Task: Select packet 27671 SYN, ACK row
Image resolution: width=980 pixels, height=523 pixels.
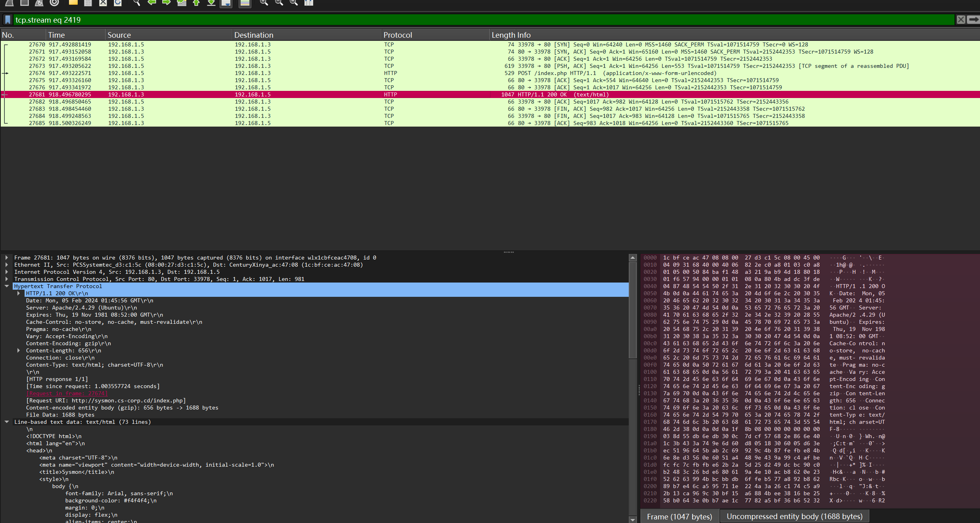Action: tap(490, 52)
